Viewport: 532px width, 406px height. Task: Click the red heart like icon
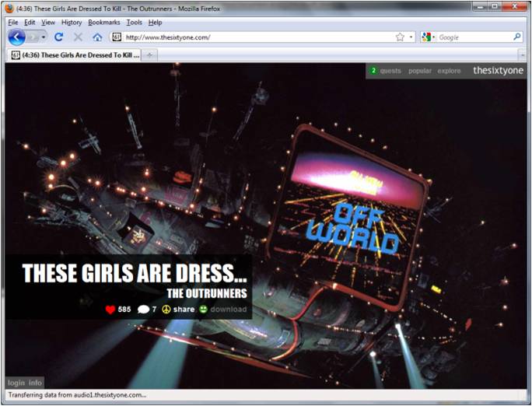(x=110, y=310)
